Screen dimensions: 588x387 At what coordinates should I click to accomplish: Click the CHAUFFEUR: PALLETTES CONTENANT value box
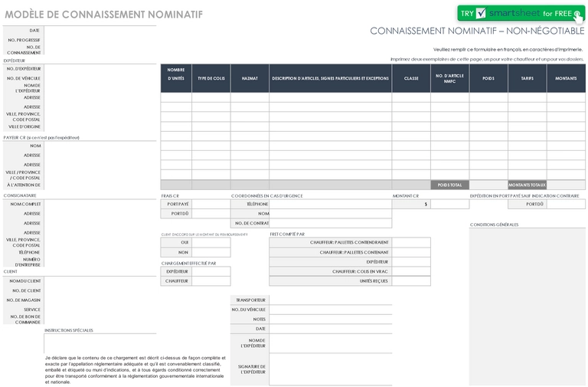click(x=411, y=252)
